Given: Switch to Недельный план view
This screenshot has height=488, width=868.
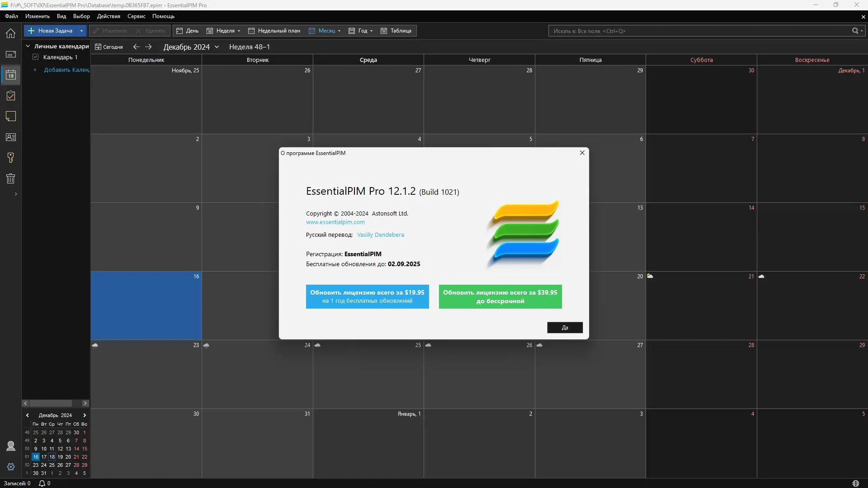Looking at the screenshot, I should (x=274, y=31).
